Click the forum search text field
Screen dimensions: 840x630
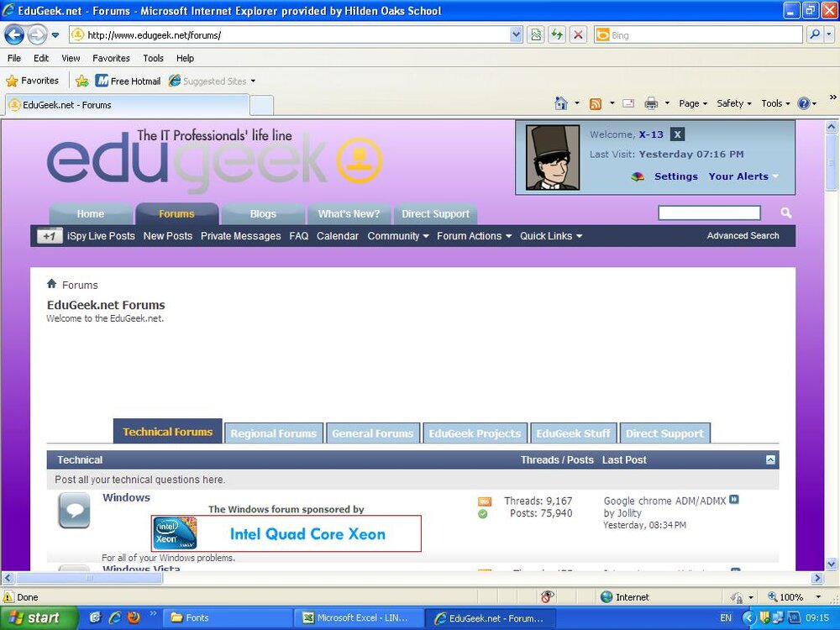pos(709,213)
